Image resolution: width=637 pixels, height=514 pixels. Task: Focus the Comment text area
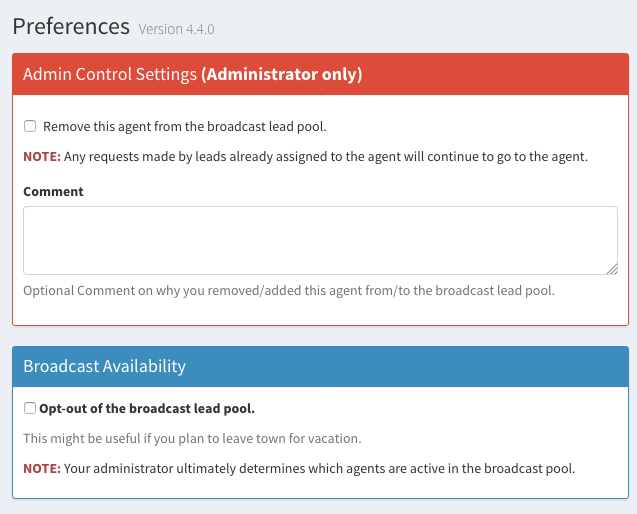[x=320, y=240]
